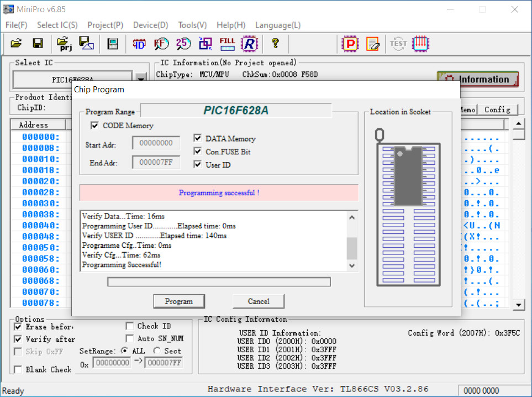Click the programming progress bar
Image resolution: width=532 pixels, height=397 pixels.
coord(219,282)
